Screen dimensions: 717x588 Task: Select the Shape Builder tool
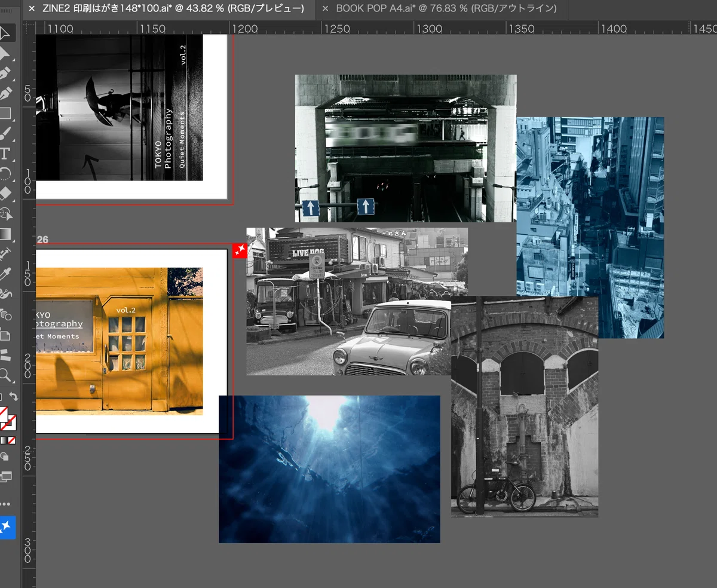click(x=5, y=213)
